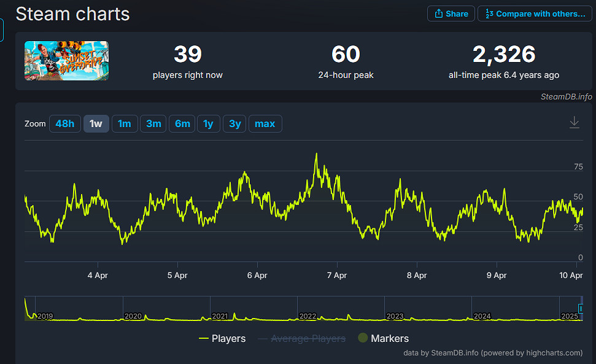Screen dimensions: 596x364
Task: Switch zoom to 1m
Action: (125, 124)
